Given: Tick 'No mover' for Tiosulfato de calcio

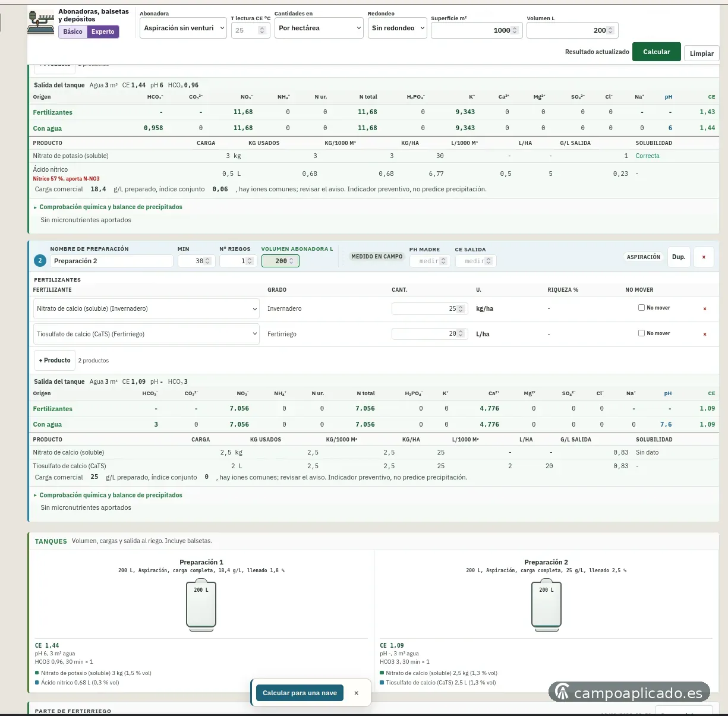Looking at the screenshot, I should click(641, 333).
